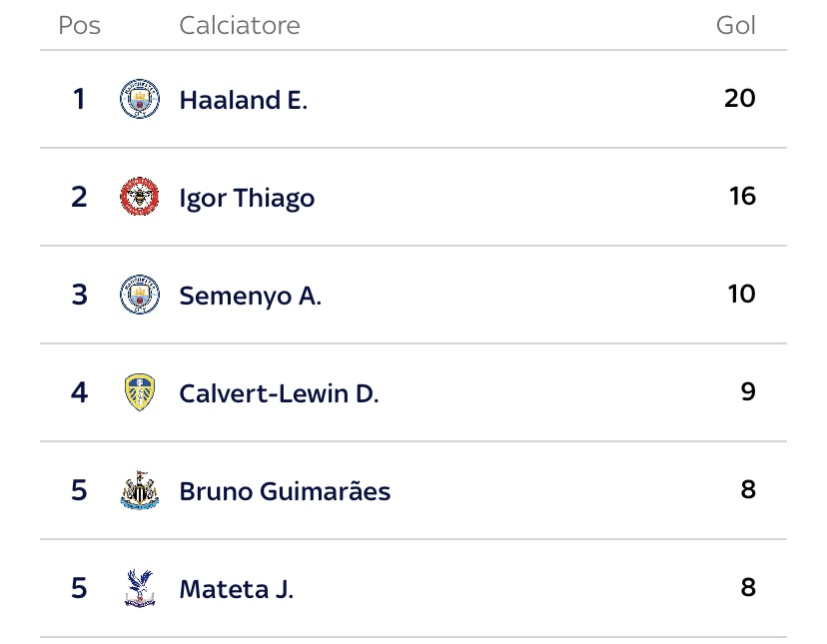Click Semenyo's 10 goals value
827x644 pixels.
tap(742, 295)
